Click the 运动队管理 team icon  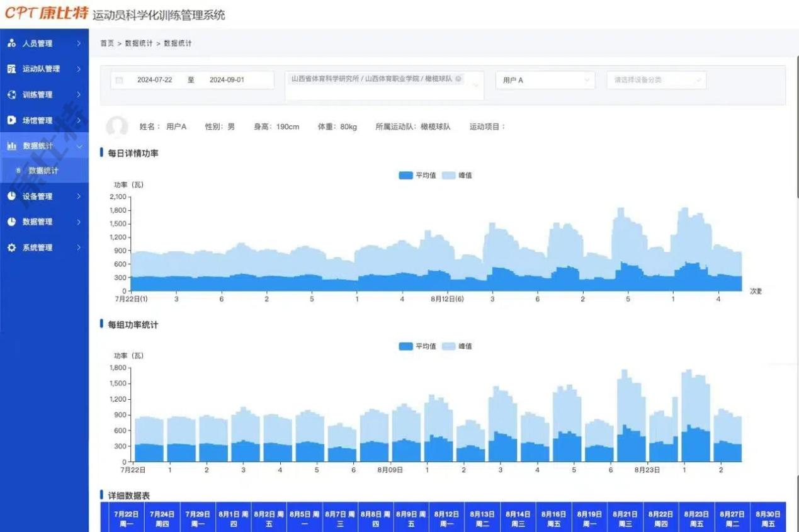(11, 69)
